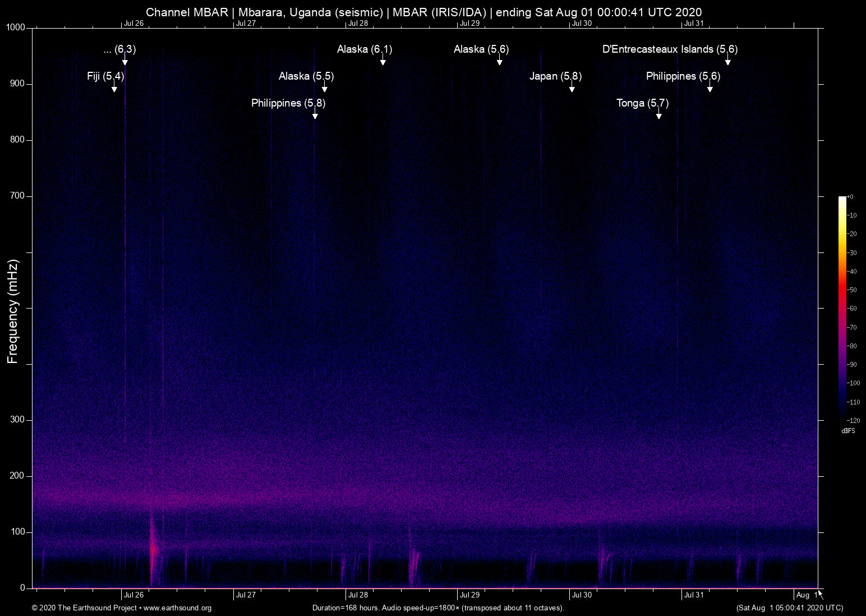Select the Alaska (5.5) marker arrow
Screen dimensions: 866x616
(324, 88)
